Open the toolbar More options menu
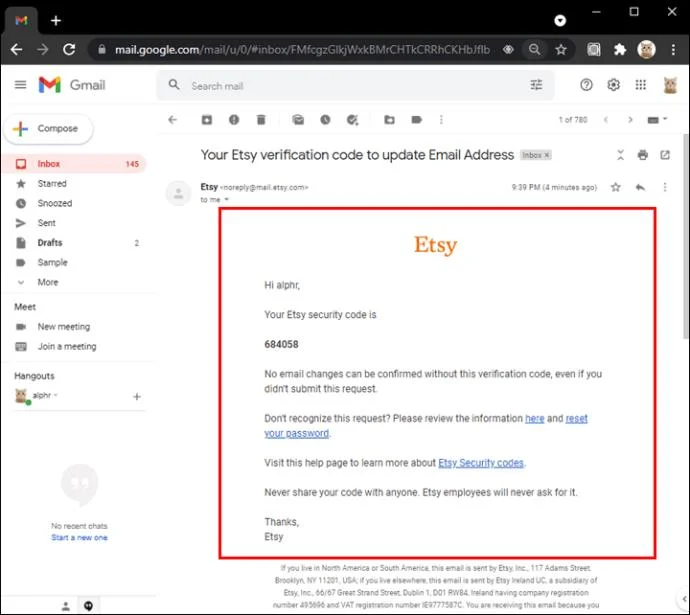The image size is (690, 615). (441, 120)
